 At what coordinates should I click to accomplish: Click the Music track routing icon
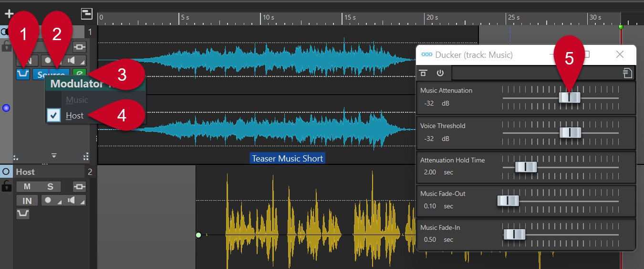(x=79, y=47)
